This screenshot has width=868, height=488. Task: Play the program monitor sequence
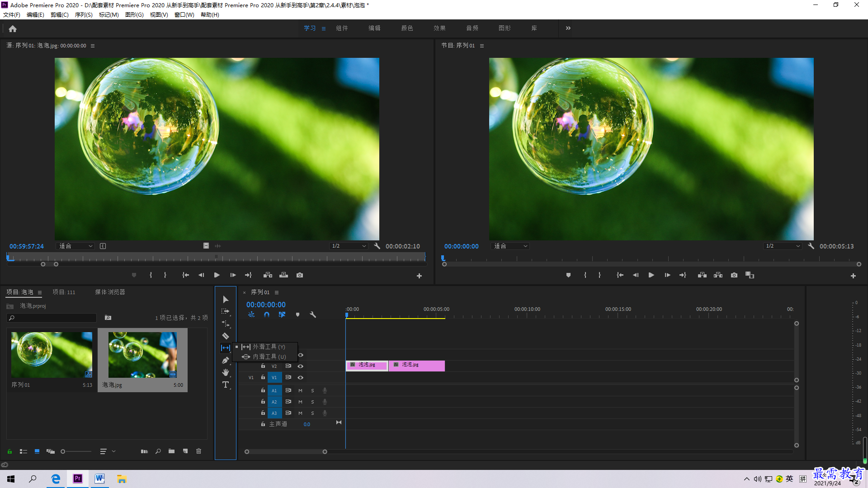click(x=651, y=275)
